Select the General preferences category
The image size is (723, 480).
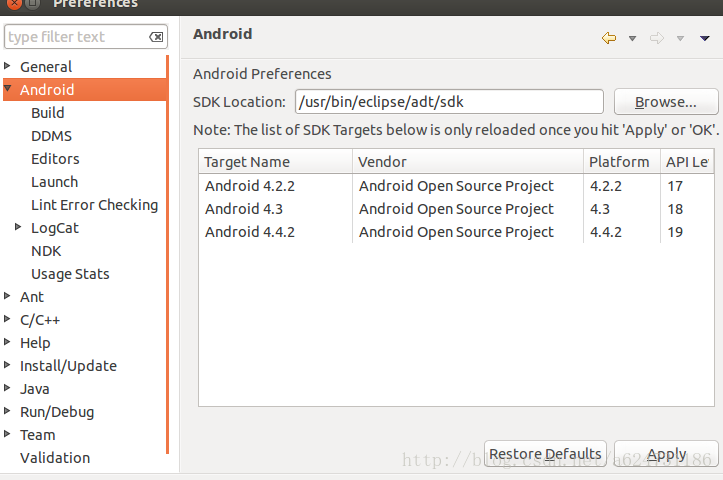coord(46,67)
